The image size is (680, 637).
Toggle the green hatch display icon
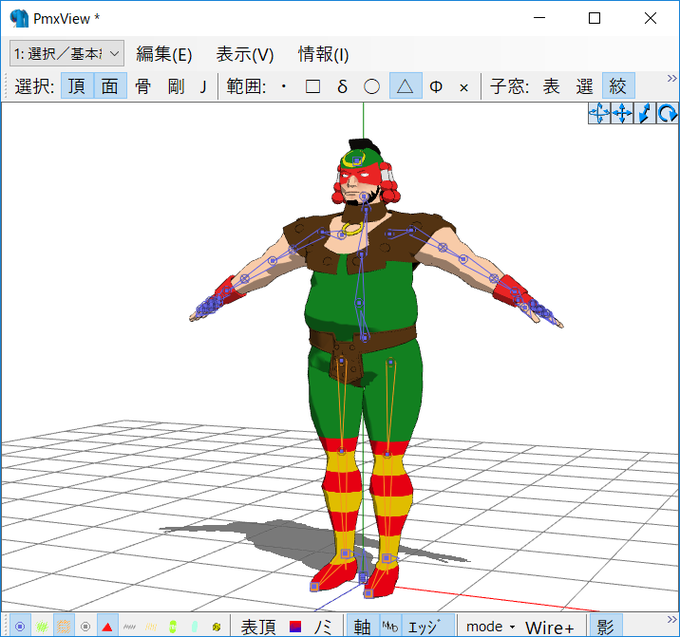point(42,626)
